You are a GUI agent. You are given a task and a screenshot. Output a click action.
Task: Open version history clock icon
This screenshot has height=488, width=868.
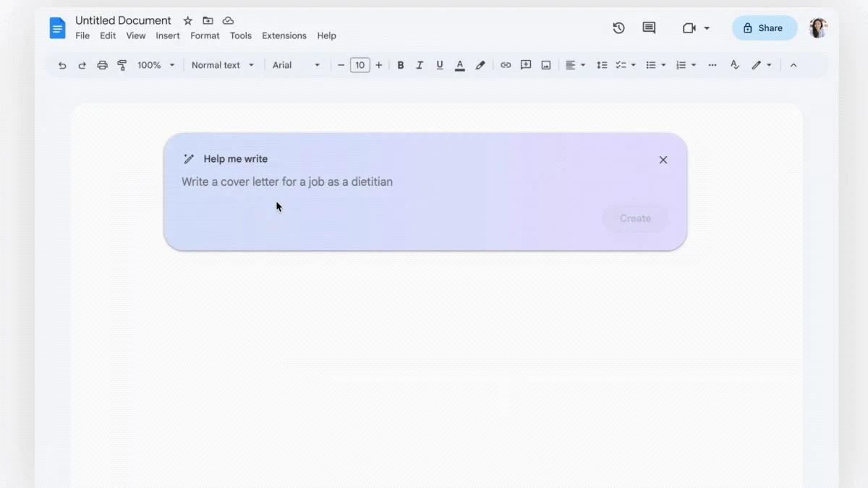(618, 27)
